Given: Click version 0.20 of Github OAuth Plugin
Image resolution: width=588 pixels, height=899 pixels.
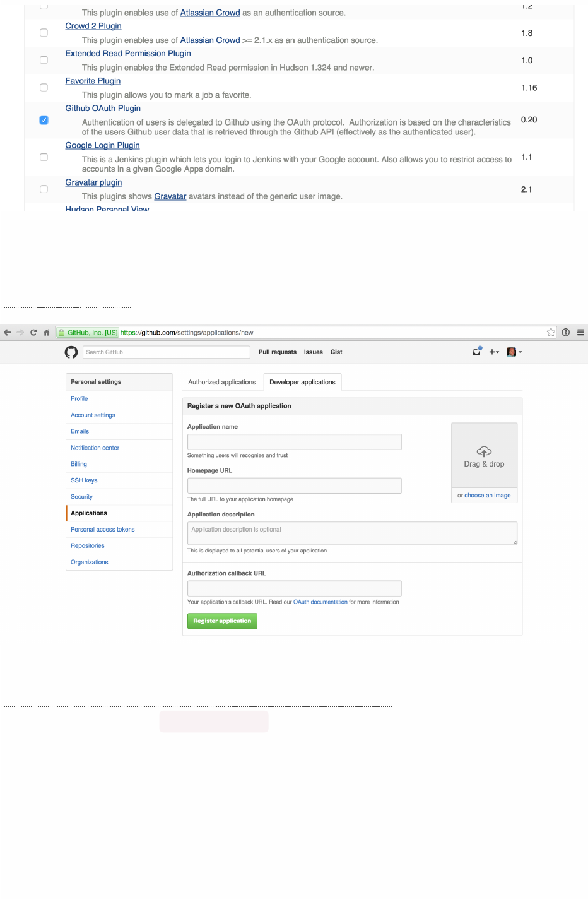Looking at the screenshot, I should [x=529, y=120].
